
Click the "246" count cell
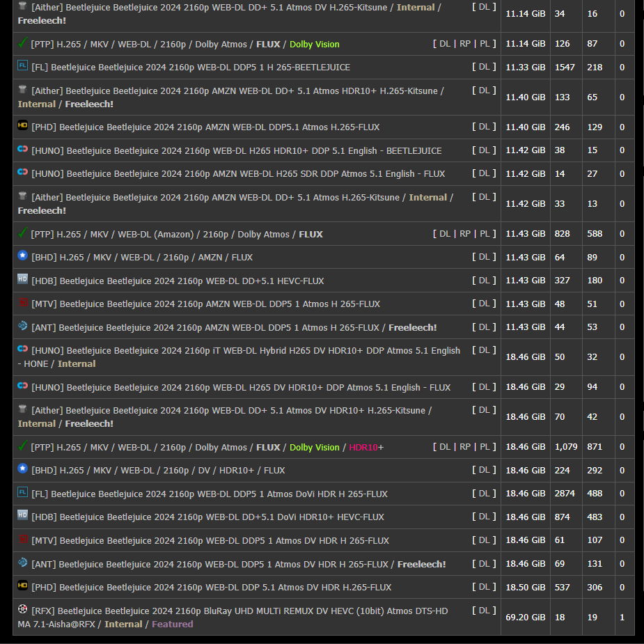[566, 127]
